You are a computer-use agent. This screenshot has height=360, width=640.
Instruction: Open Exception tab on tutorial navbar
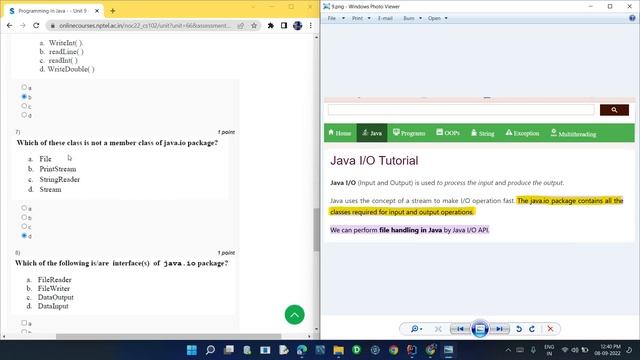pyautogui.click(x=522, y=133)
